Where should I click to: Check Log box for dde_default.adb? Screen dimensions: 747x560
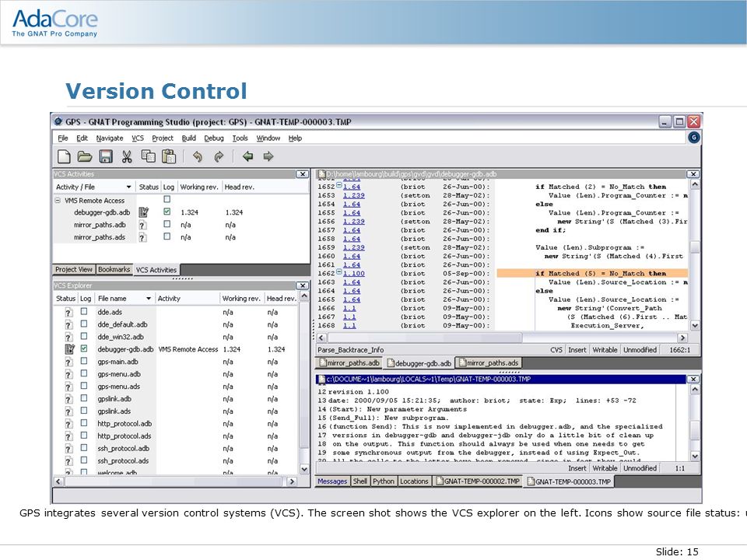pos(84,324)
